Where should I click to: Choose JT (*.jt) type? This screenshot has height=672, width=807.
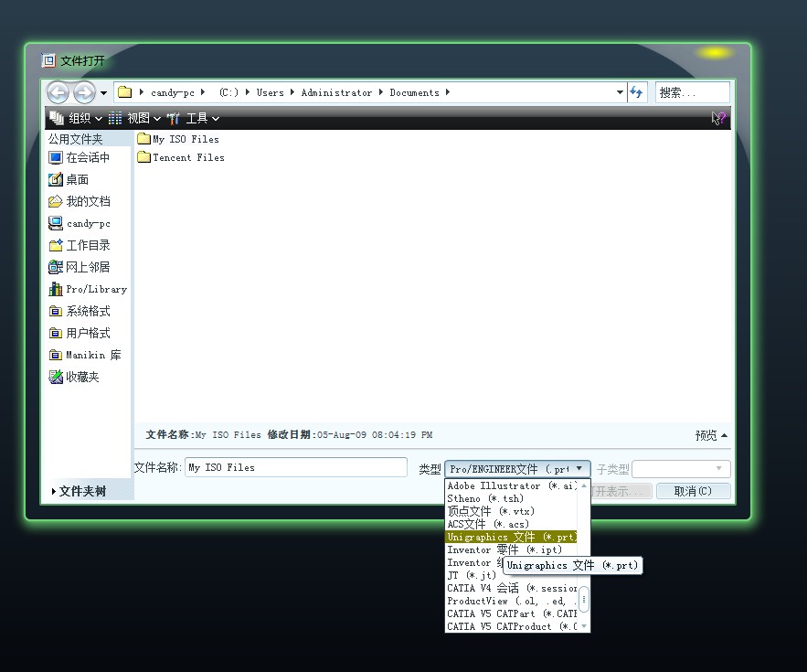click(x=472, y=575)
